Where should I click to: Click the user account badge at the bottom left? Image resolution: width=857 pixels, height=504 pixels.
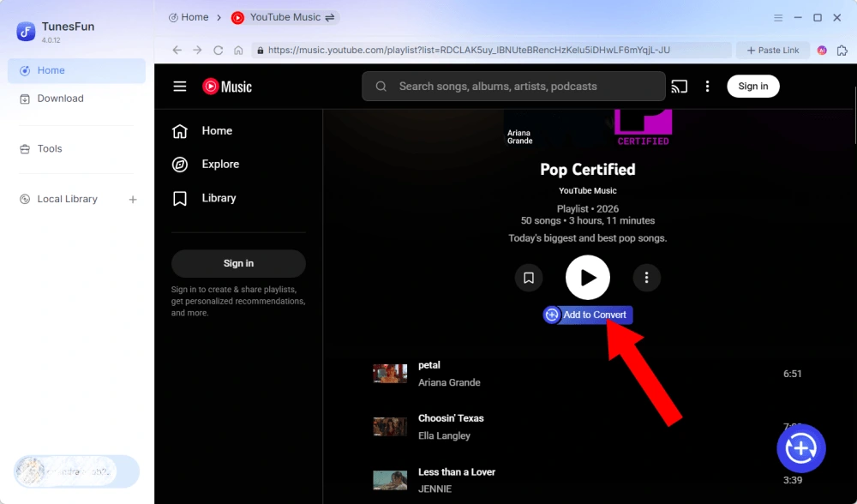(x=76, y=471)
